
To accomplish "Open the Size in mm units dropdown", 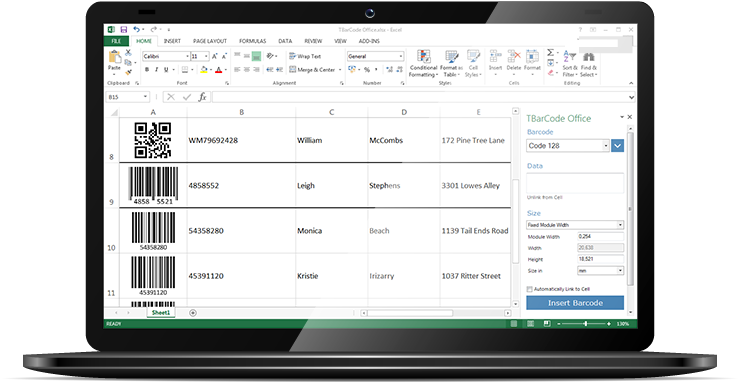I will 620,271.
